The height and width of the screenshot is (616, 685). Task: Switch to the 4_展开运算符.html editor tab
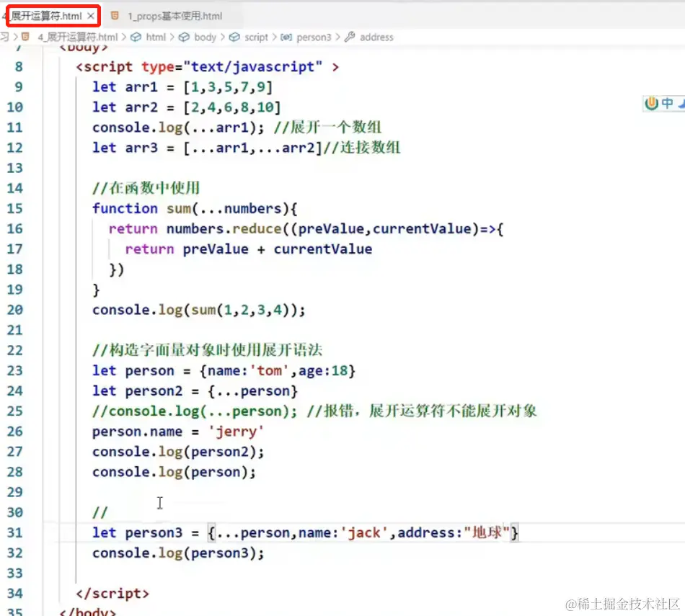[46, 16]
